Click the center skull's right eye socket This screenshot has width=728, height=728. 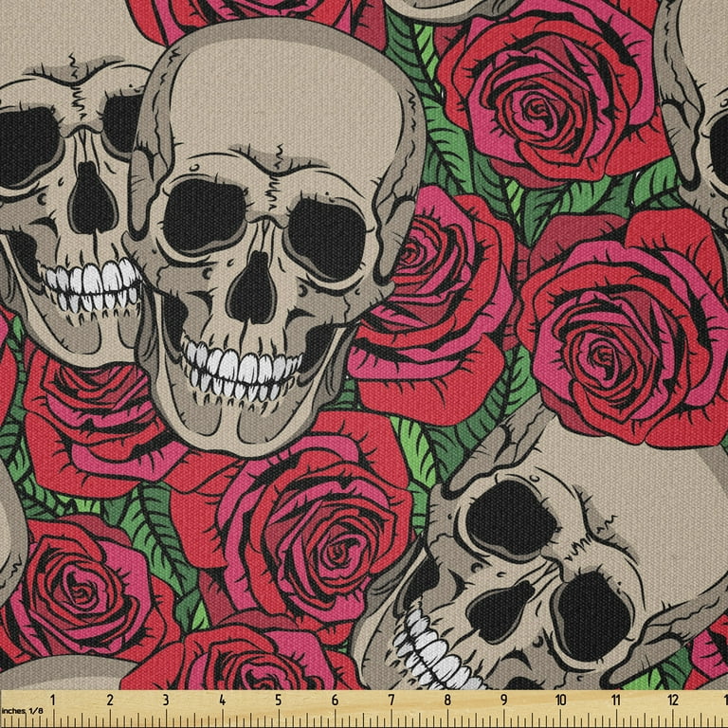(x=321, y=233)
